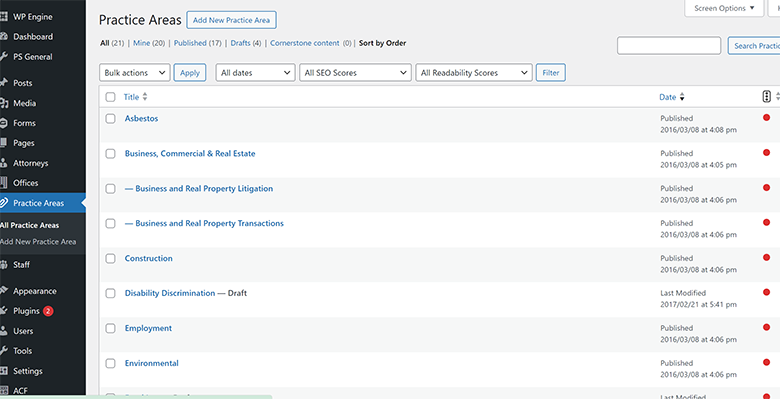Click the red SEO dot for Disability Discrimination
This screenshot has height=399, width=780.
[x=767, y=293]
